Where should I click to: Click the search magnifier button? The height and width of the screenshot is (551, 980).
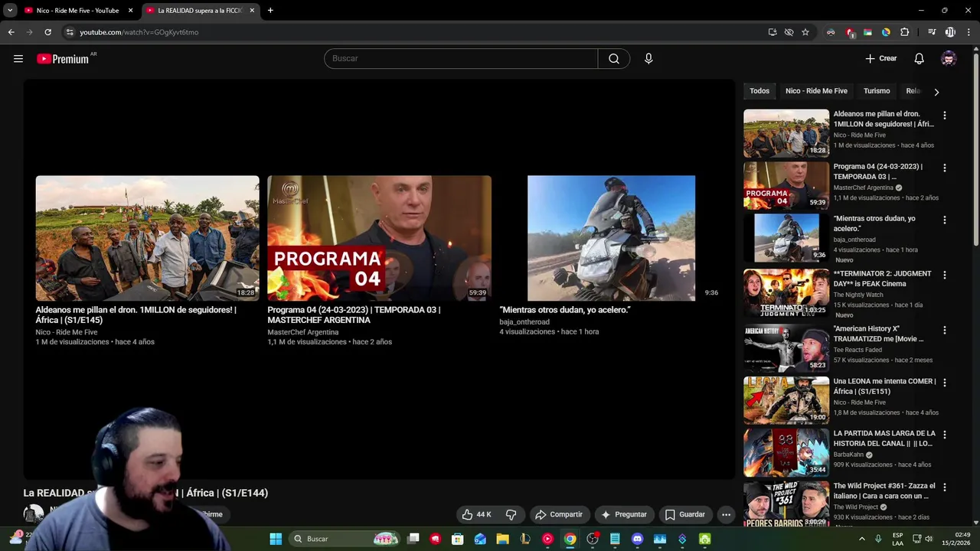point(614,59)
